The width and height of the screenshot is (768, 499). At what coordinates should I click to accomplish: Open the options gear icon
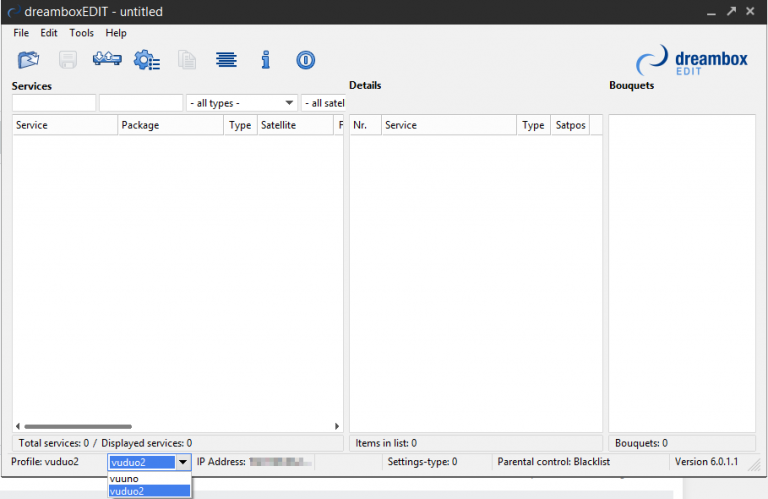(147, 60)
